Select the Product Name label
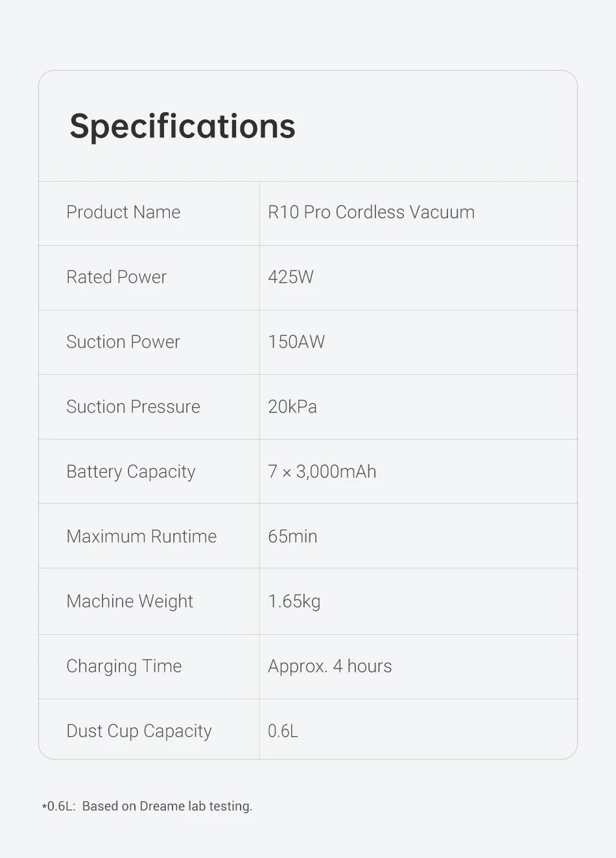 (x=123, y=212)
